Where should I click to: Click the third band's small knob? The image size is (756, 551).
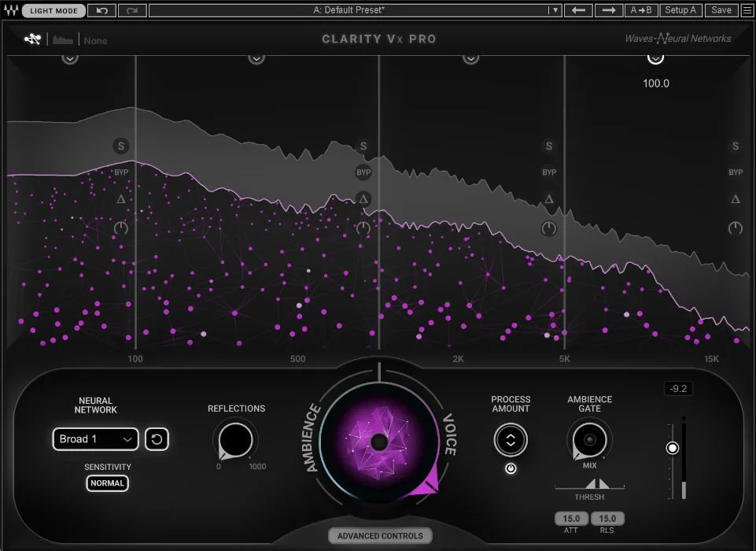coord(548,228)
